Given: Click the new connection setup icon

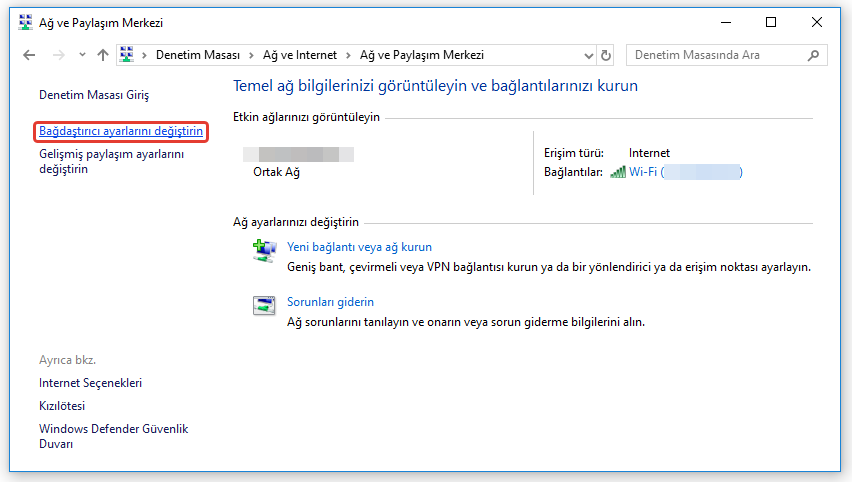Looking at the screenshot, I should pyautogui.click(x=264, y=251).
